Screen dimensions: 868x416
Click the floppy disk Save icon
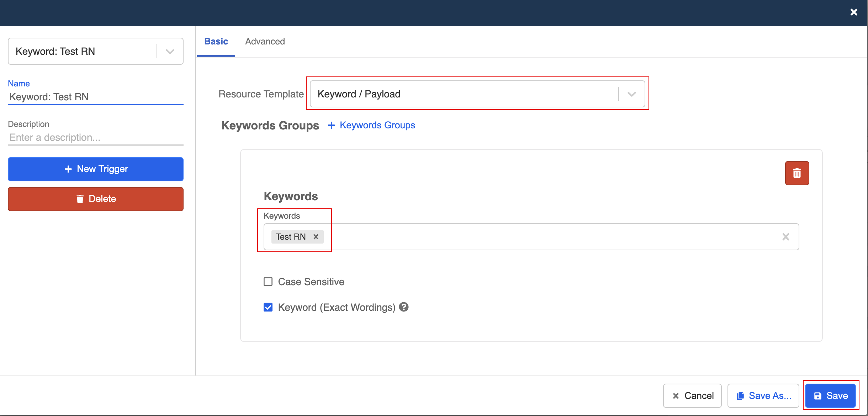click(x=817, y=396)
